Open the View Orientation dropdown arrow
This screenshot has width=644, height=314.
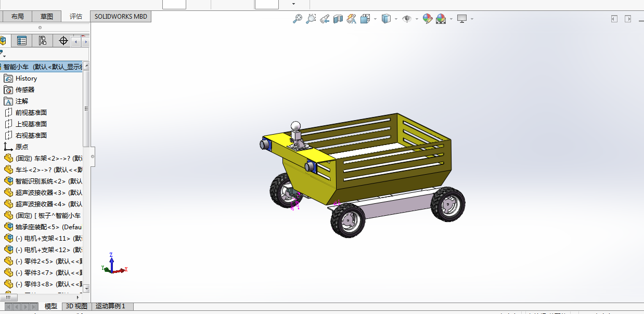(x=375, y=19)
